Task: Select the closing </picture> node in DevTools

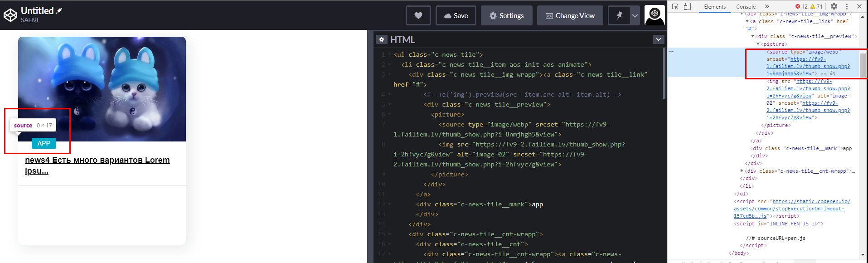Action: tap(776, 125)
